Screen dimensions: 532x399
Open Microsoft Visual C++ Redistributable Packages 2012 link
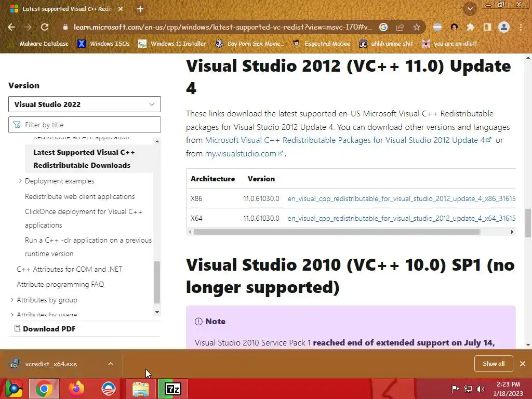click(348, 140)
